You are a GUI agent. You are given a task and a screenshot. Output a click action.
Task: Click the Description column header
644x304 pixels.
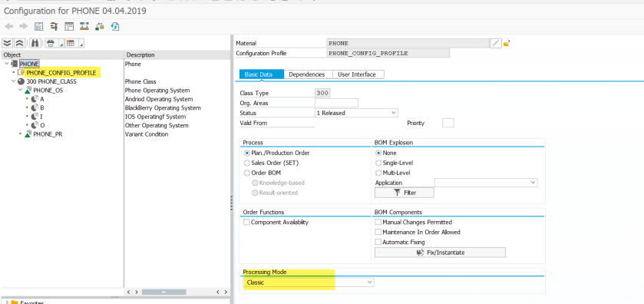(177, 55)
